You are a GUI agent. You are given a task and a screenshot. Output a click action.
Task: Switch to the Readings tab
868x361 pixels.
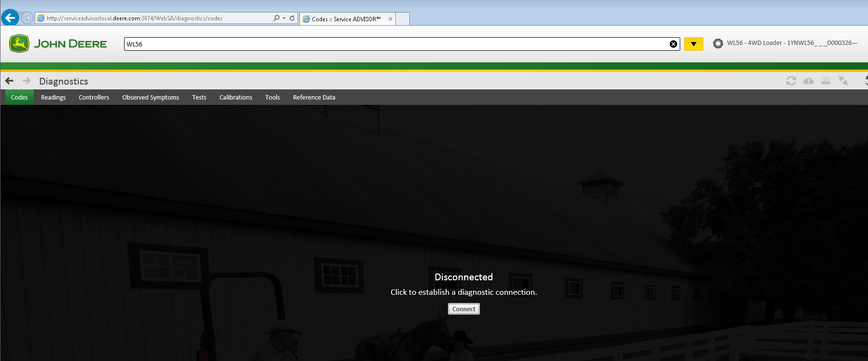(x=53, y=97)
